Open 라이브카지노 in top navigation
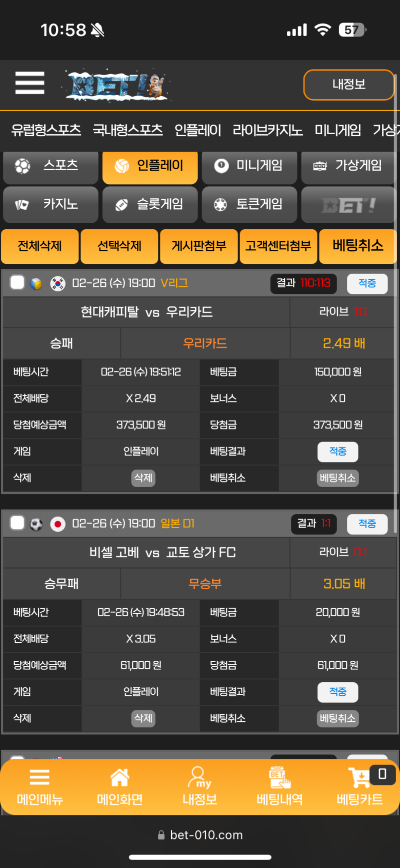This screenshot has width=400, height=868. click(267, 130)
